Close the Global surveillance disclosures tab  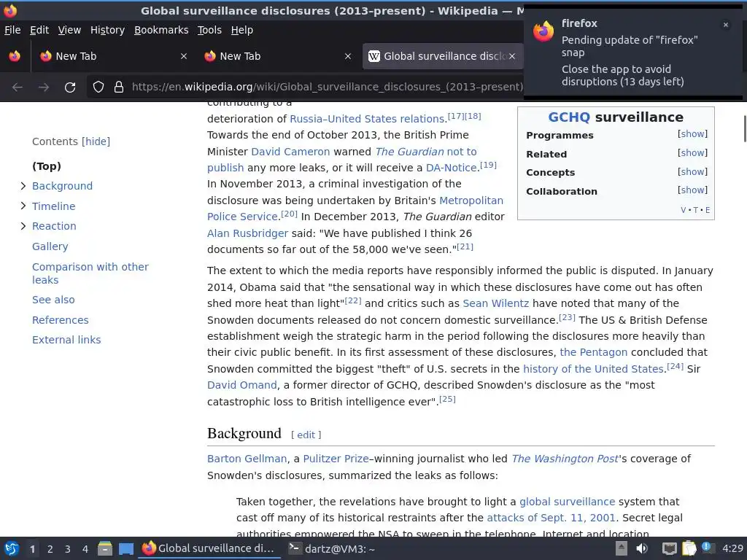point(511,56)
